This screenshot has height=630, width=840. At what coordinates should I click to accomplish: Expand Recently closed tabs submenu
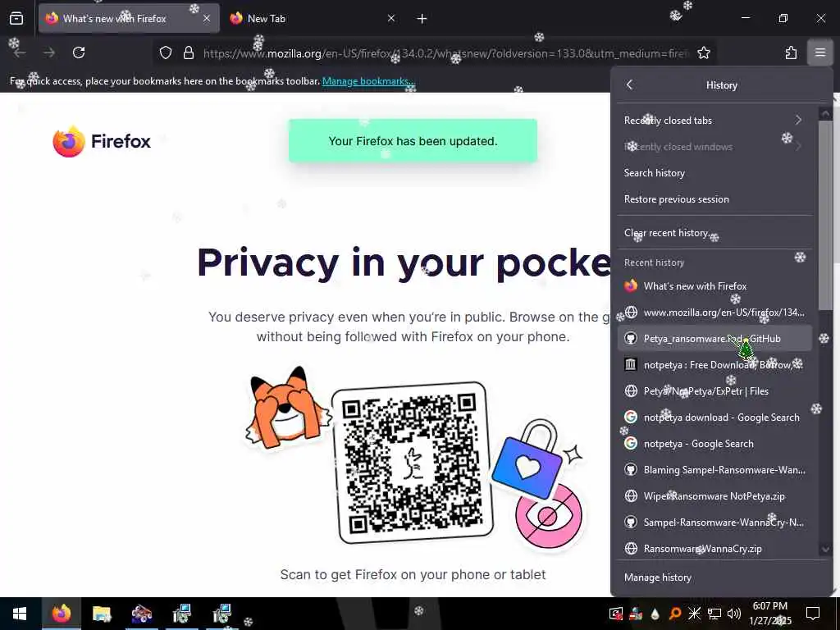[x=714, y=121]
